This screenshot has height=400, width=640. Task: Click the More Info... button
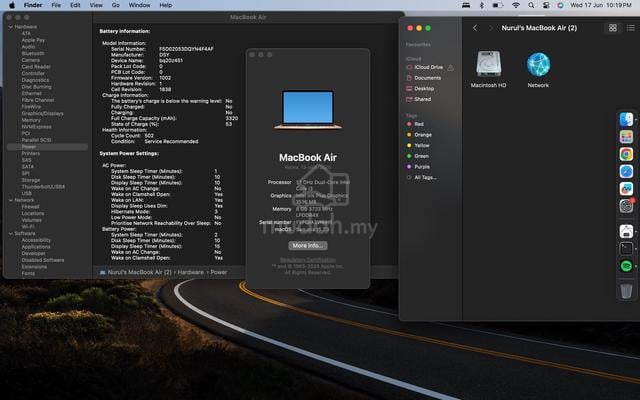pyautogui.click(x=308, y=245)
